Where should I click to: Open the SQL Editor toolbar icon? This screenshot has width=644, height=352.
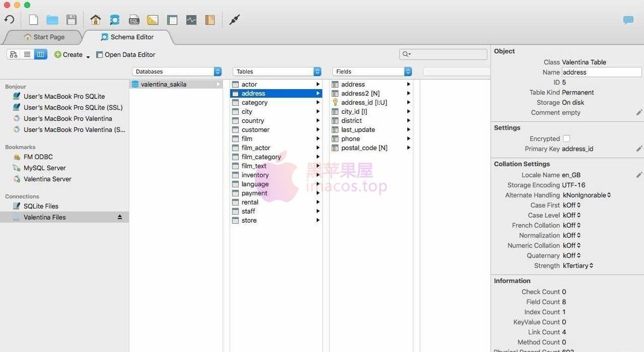tap(134, 20)
